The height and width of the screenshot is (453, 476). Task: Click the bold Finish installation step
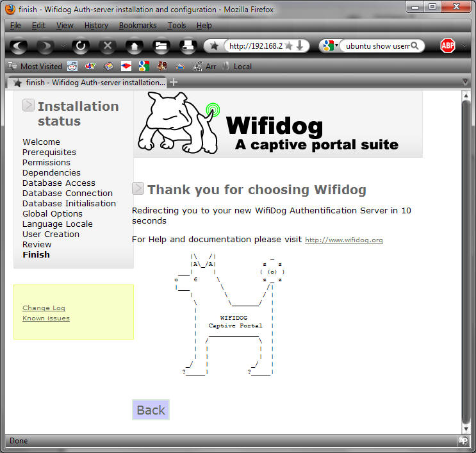[36, 255]
